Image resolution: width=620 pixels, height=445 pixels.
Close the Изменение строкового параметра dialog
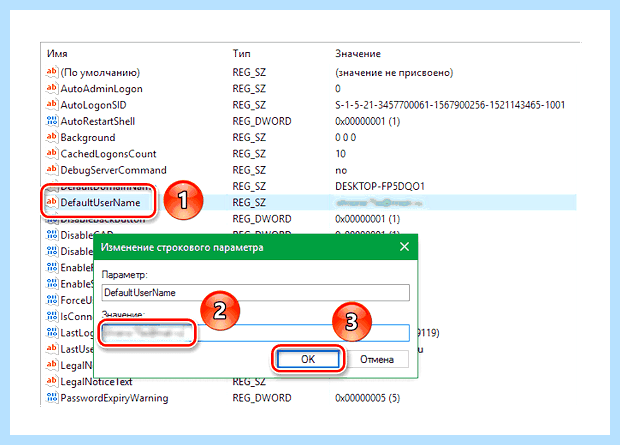pyautogui.click(x=405, y=247)
